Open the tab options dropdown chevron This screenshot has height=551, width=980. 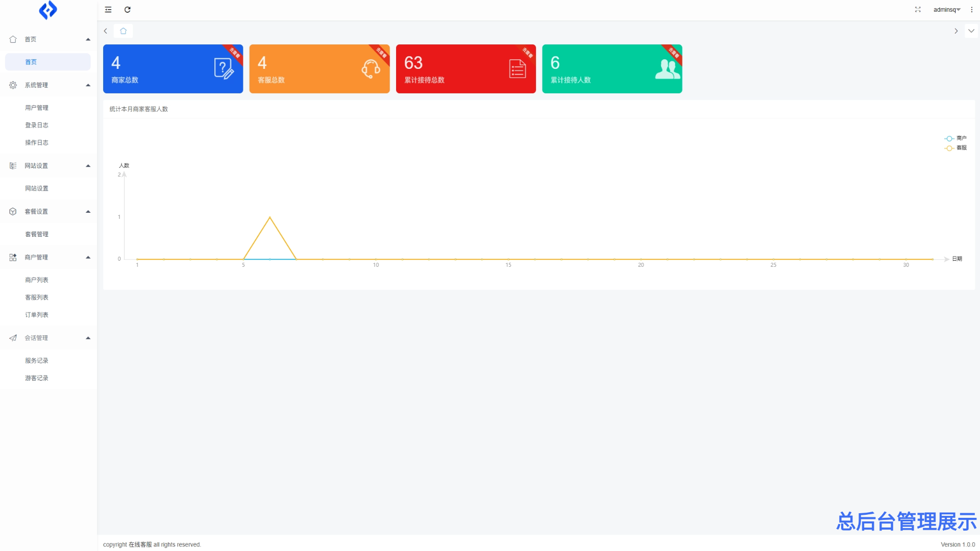[971, 31]
